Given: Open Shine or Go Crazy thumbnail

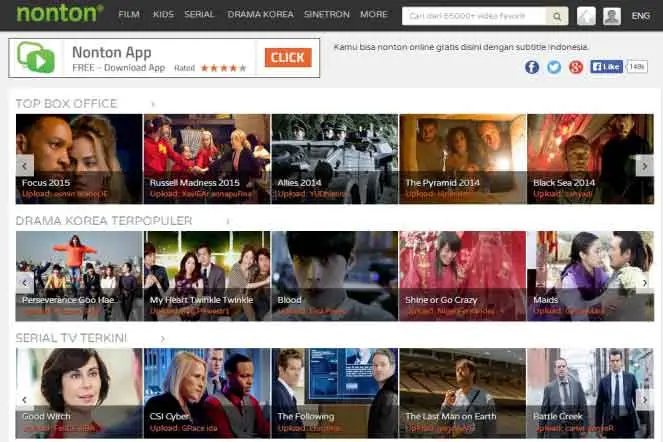Looking at the screenshot, I should click(463, 276).
